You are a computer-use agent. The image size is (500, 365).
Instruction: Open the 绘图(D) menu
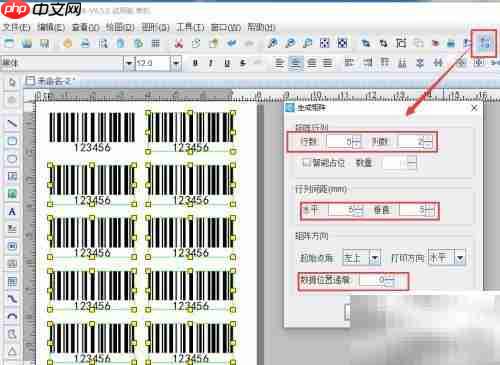pos(120,27)
